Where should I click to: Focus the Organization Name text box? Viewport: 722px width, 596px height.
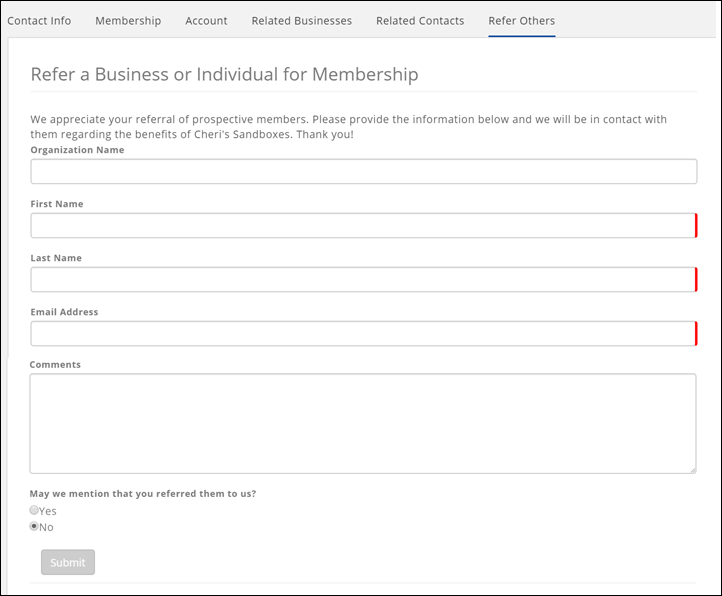pyautogui.click(x=363, y=172)
